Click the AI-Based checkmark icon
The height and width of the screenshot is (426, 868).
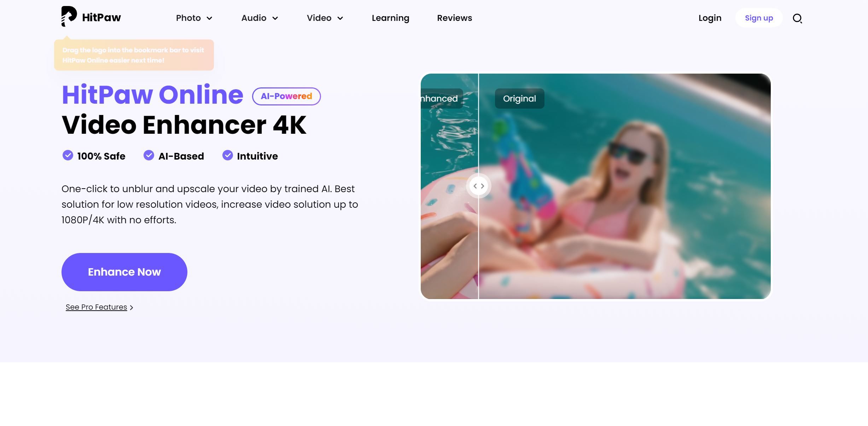click(x=149, y=156)
